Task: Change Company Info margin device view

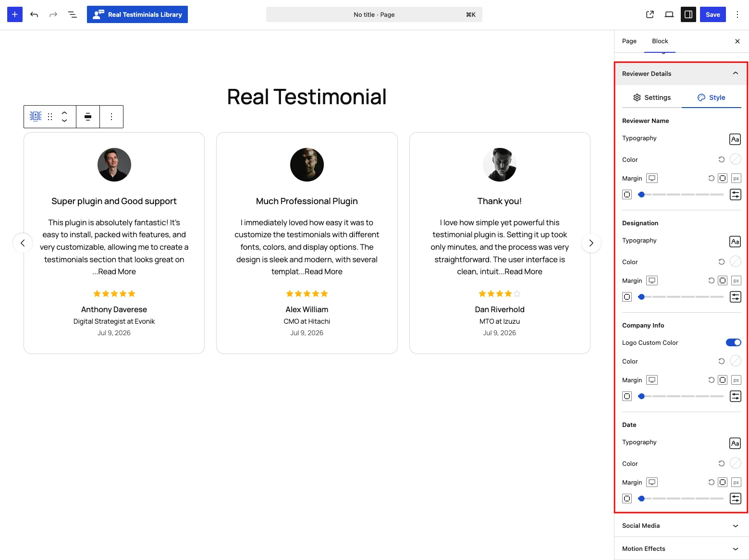Action: click(x=652, y=380)
